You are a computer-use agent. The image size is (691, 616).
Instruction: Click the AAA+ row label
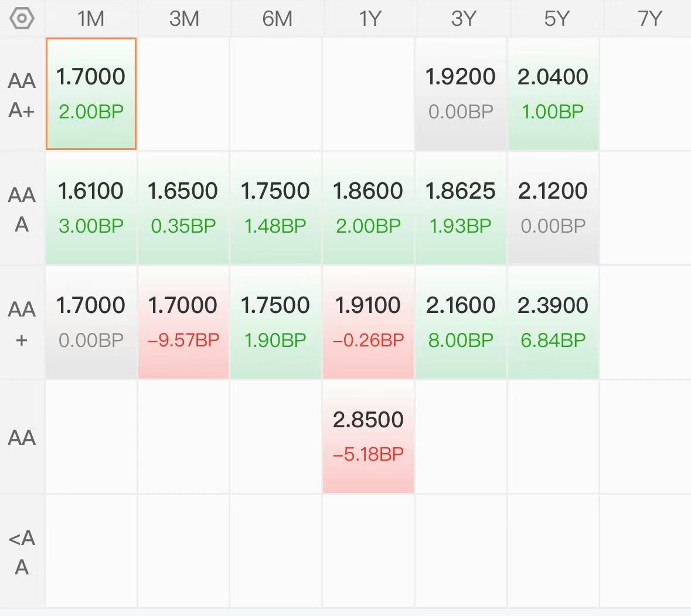[x=22, y=95]
